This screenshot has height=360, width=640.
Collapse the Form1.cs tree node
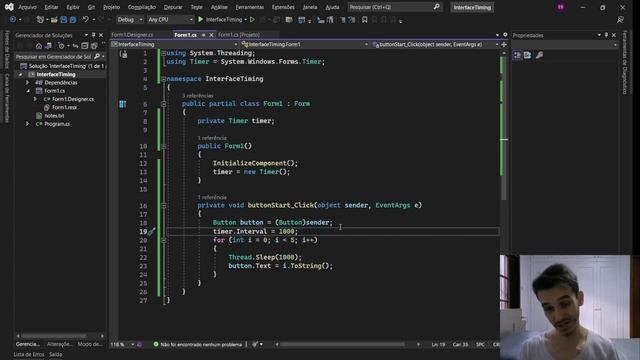click(28, 91)
